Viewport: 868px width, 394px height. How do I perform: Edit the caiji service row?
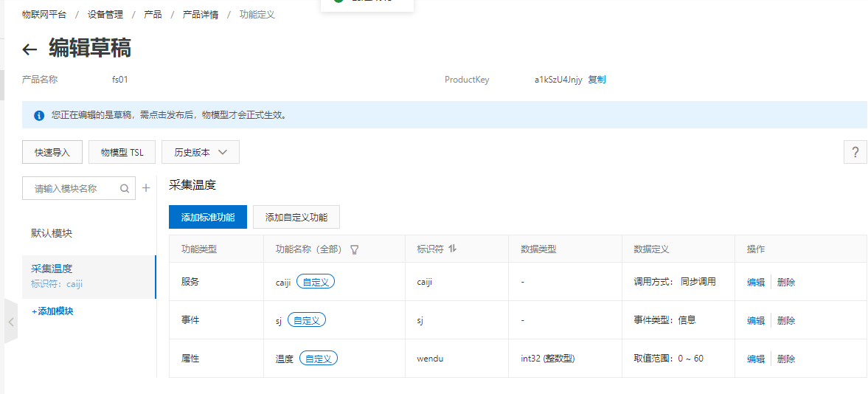pos(755,282)
